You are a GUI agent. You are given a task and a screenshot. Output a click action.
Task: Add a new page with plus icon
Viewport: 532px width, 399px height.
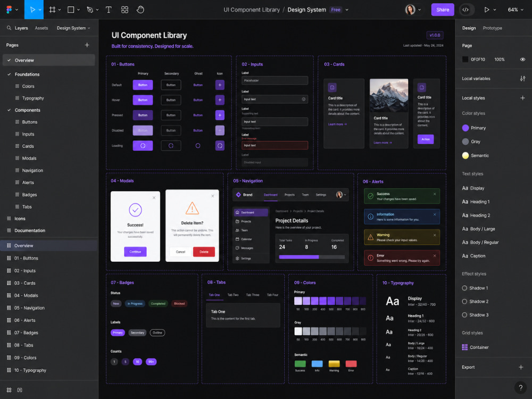pos(87,45)
